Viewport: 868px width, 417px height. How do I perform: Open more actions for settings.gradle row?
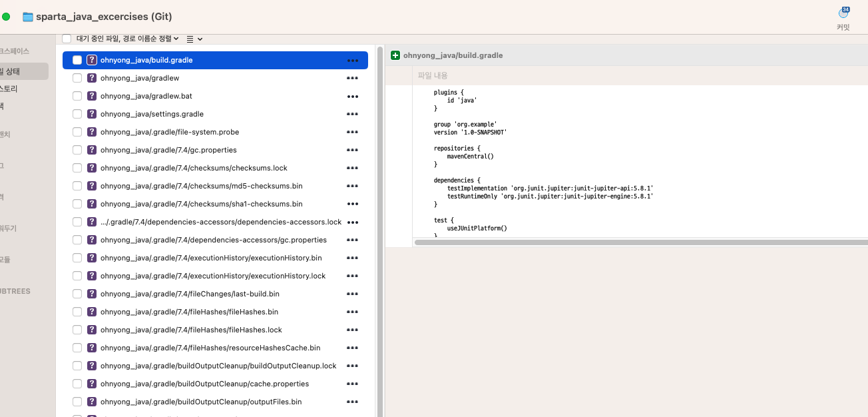pyautogui.click(x=353, y=115)
